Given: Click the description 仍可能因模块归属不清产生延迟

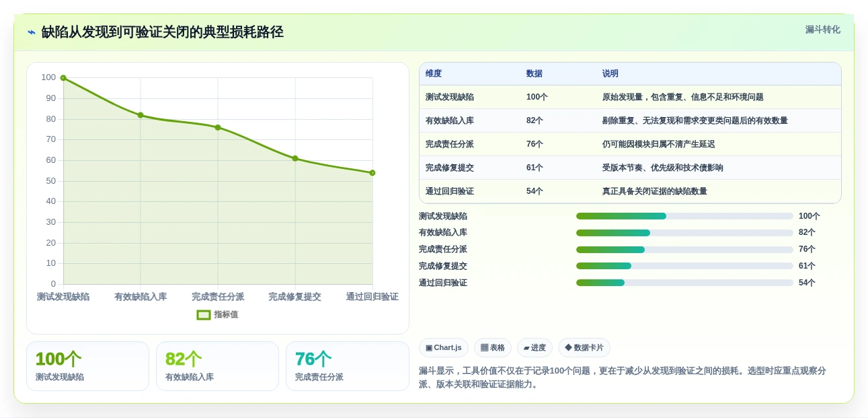Looking at the screenshot, I should [x=659, y=144].
